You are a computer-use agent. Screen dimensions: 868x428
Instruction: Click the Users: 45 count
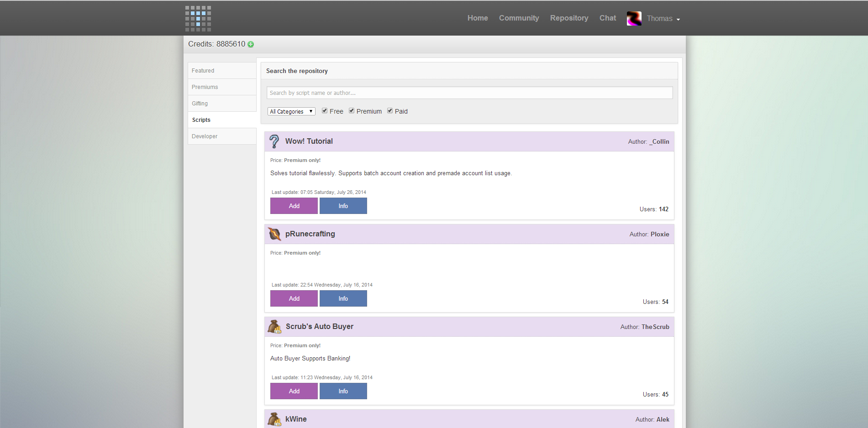(x=656, y=395)
